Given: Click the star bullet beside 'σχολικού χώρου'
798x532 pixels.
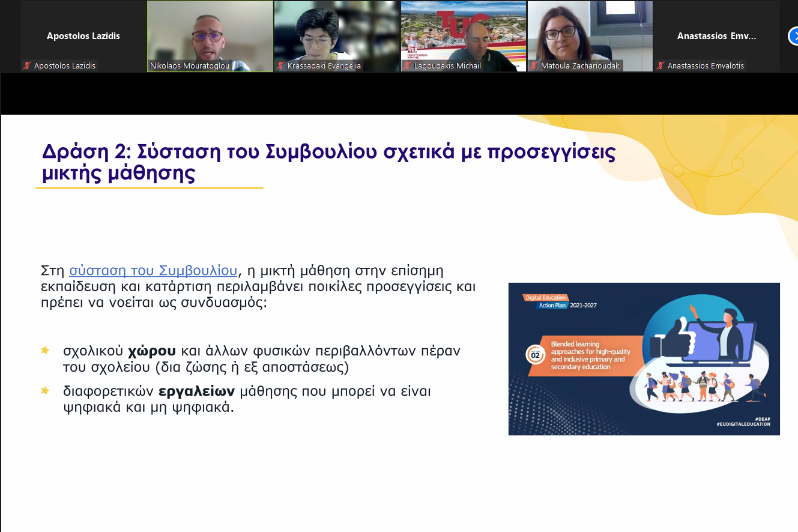Looking at the screenshot, I should tap(45, 350).
